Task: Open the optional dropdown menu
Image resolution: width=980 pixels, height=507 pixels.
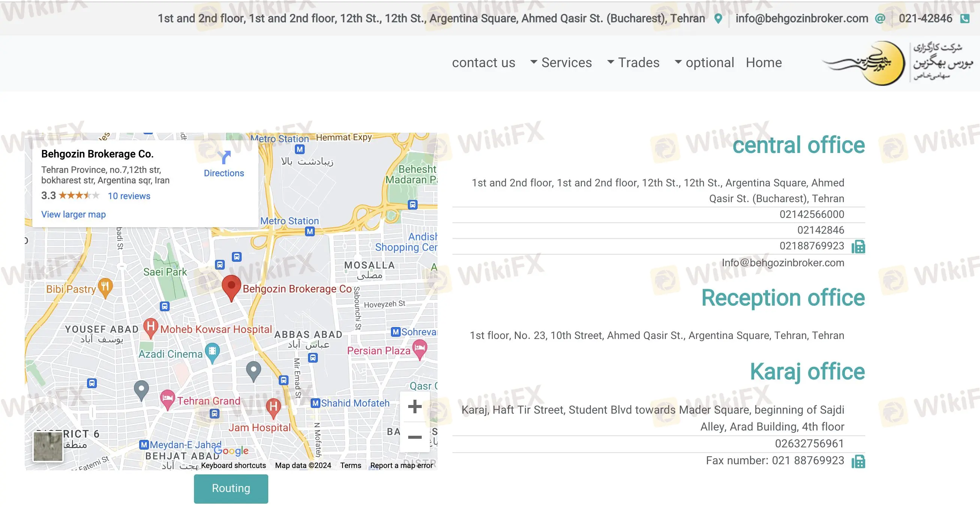Action: pos(704,62)
